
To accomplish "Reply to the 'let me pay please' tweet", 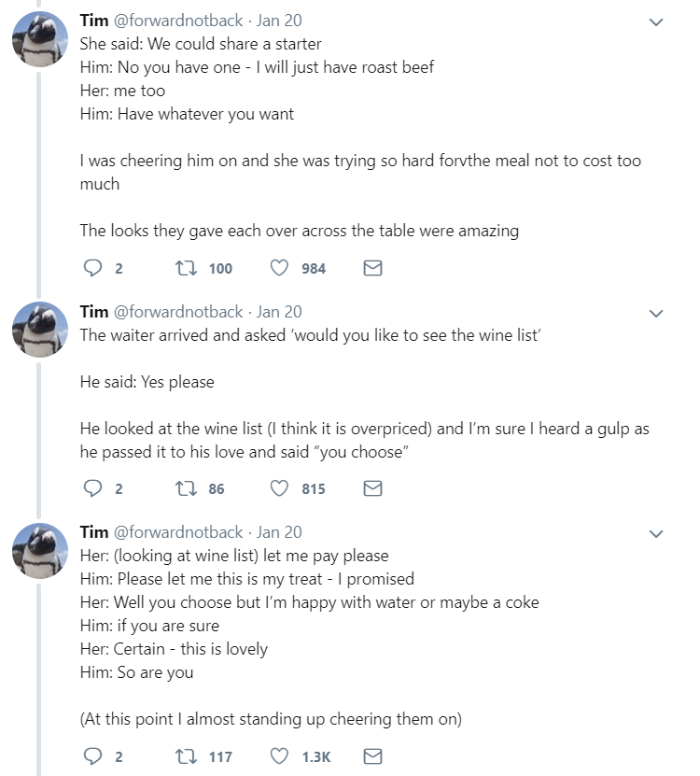I will 92,755.
